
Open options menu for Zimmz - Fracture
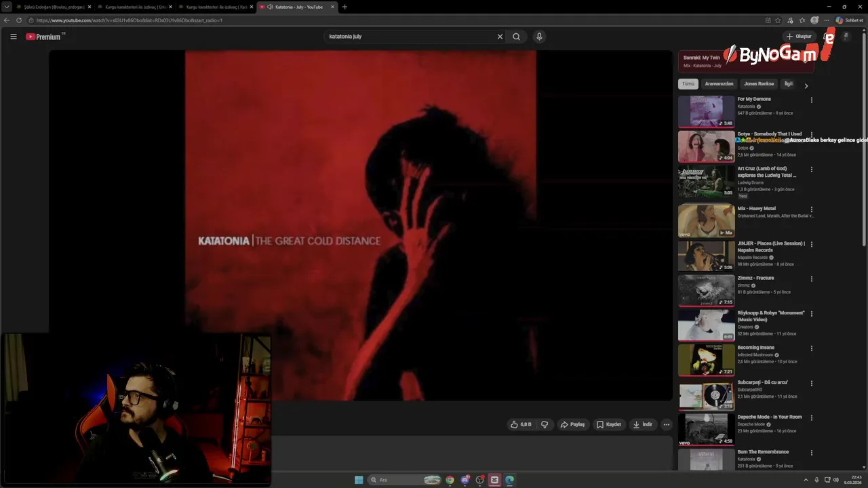811,279
